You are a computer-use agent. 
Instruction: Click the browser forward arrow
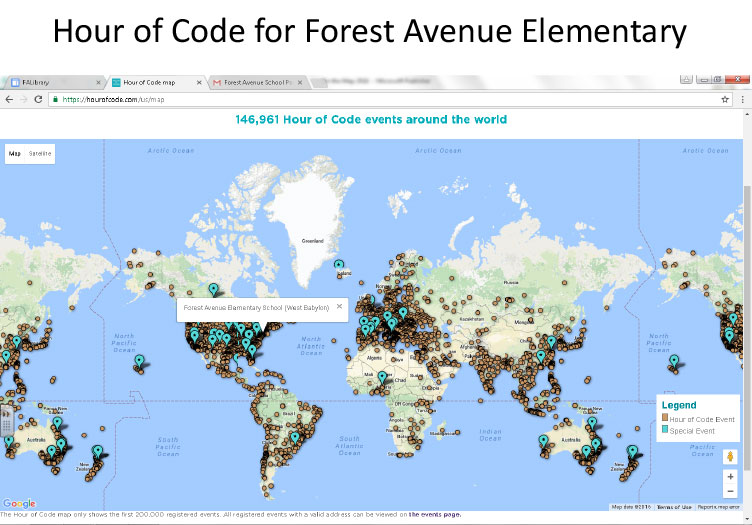point(24,99)
